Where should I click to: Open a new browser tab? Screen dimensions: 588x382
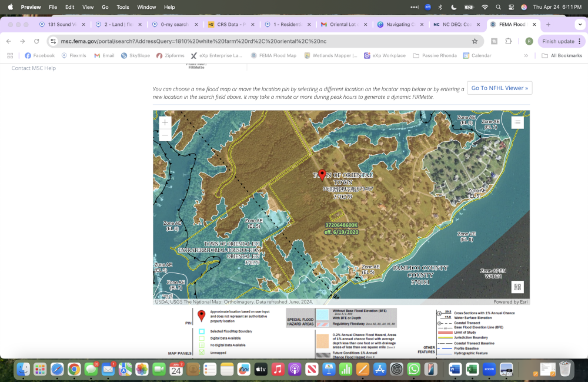[x=548, y=24]
